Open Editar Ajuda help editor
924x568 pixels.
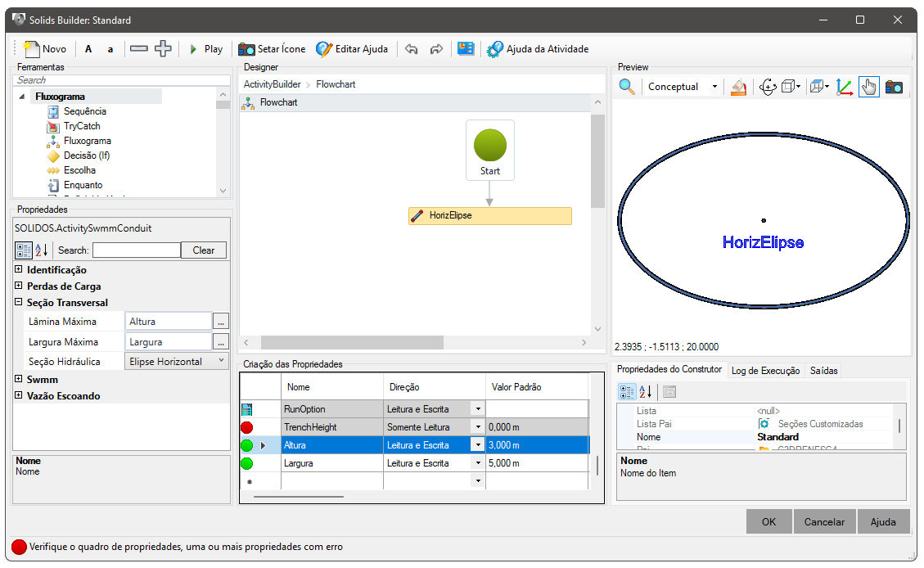[352, 49]
